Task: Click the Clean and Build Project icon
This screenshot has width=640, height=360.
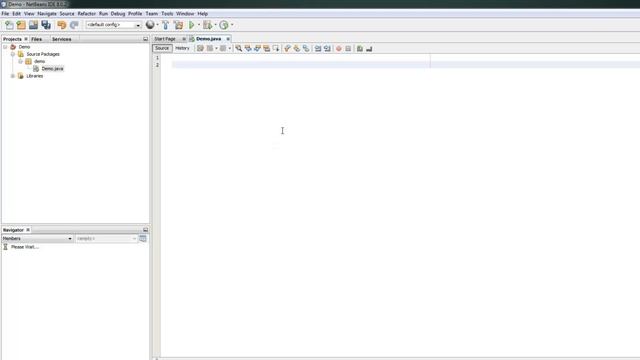Action: 178,25
